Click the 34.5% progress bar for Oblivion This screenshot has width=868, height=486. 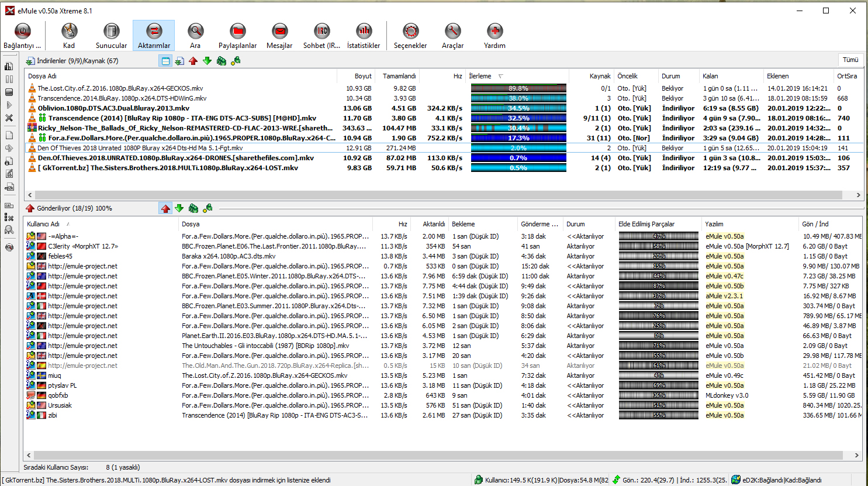point(518,108)
